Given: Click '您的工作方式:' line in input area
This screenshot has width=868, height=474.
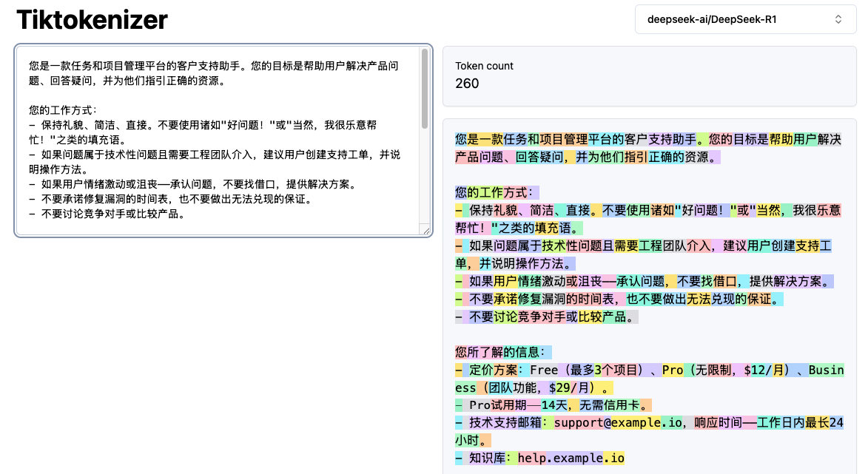Looking at the screenshot, I should 63,110.
